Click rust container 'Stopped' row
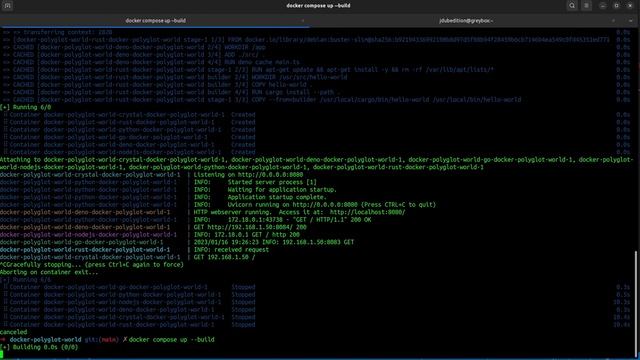Viewport: 640px width, 360px height. [x=129, y=325]
